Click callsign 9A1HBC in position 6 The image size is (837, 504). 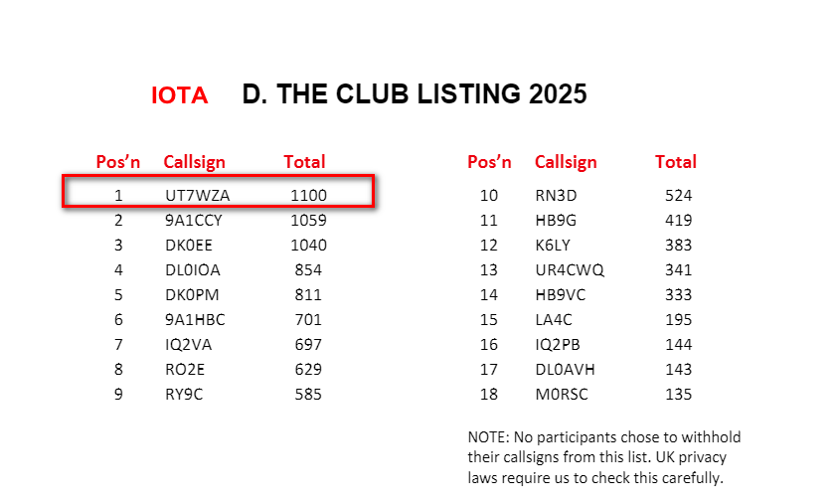tap(195, 319)
